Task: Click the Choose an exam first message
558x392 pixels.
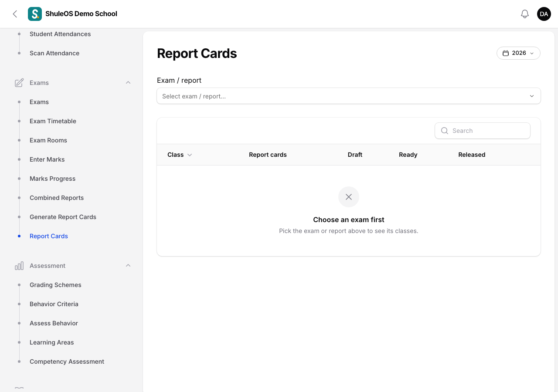Action: pos(349,220)
